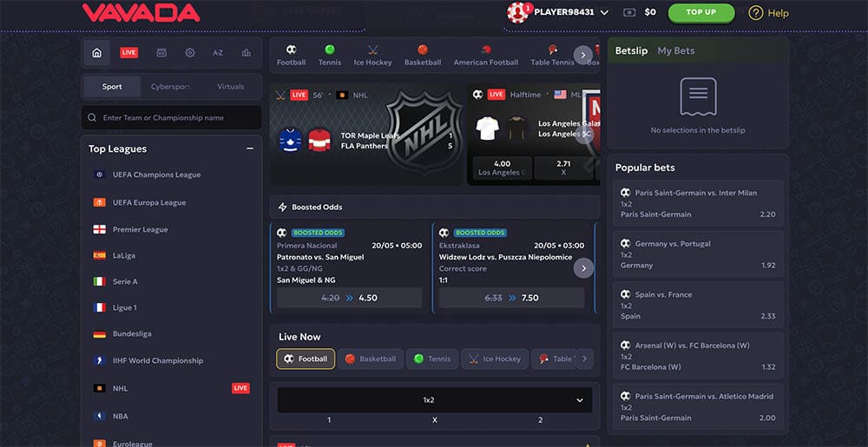Add Spain vs France popular bet
Viewport: 868px width, 447px height.
coord(698,305)
